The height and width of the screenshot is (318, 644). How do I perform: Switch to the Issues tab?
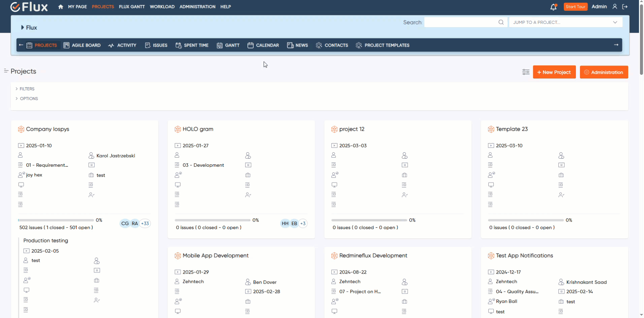(x=156, y=45)
